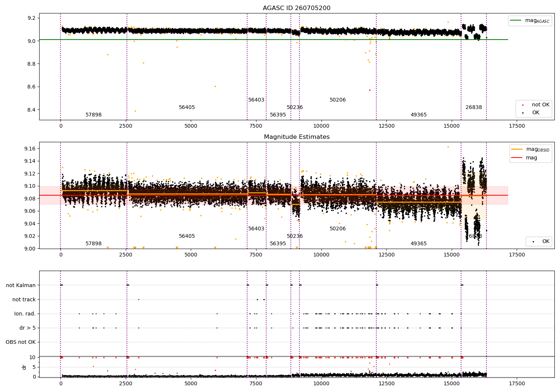
Task: Click the 9.02 y-axis tick label
Action: pyautogui.click(x=30, y=236)
